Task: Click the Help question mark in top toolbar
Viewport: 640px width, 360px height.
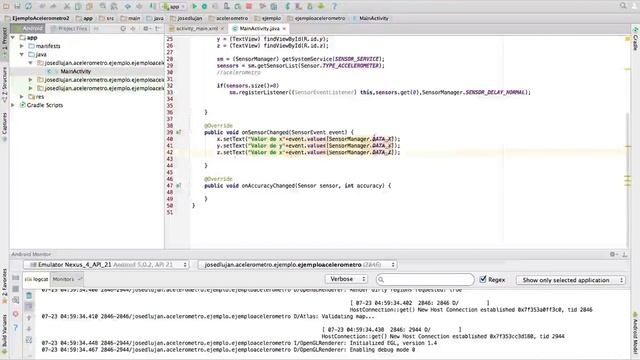Action: (334, 6)
